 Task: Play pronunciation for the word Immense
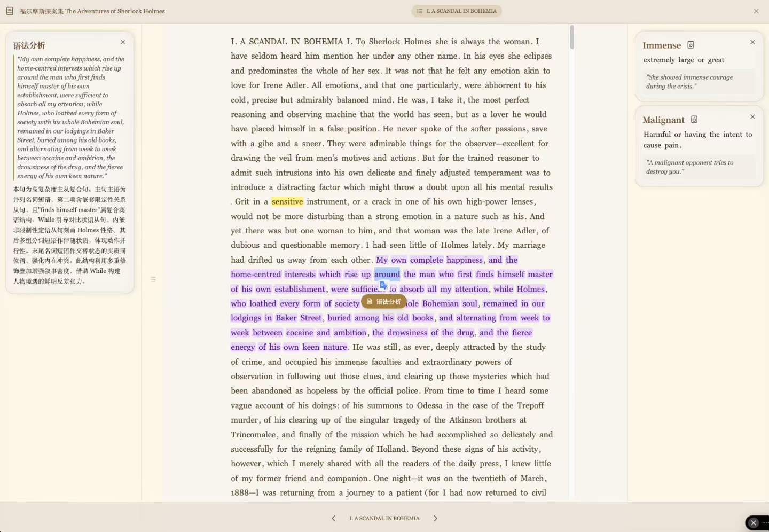pos(690,45)
